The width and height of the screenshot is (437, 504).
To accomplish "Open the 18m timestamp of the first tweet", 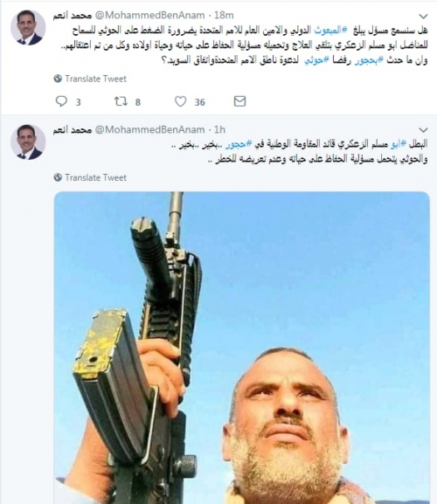I will coord(224,15).
